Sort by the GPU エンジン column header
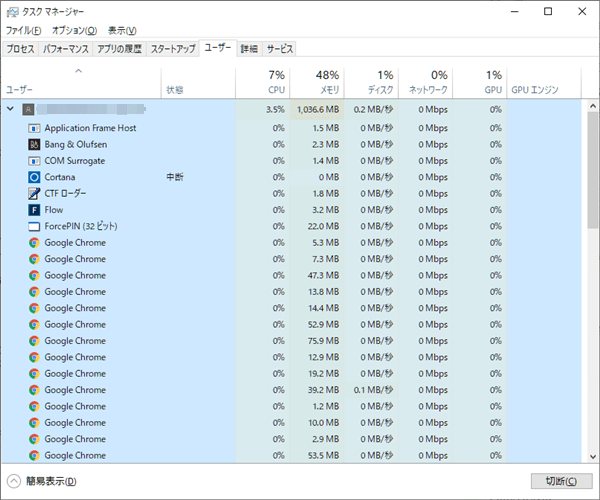Viewport: 600px width, 500px height. (x=544, y=83)
